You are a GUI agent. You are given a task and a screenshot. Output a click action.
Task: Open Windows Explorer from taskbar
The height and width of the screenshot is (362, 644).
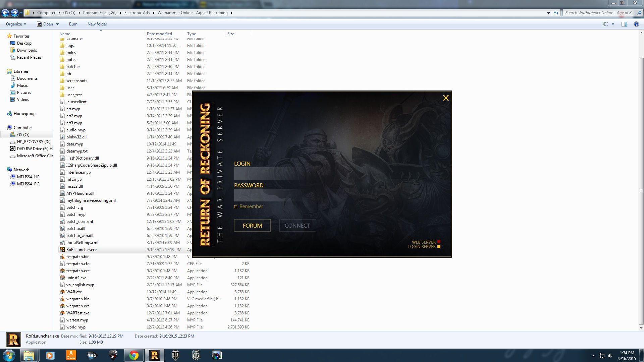[29, 355]
